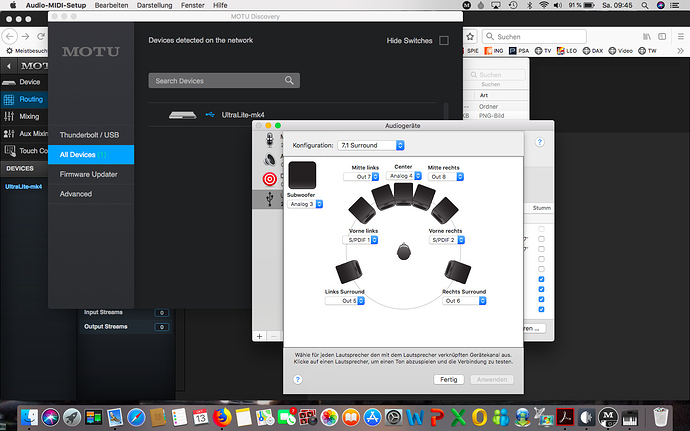
Task: Test the Mitte rechts speaker icon
Action: (x=423, y=197)
